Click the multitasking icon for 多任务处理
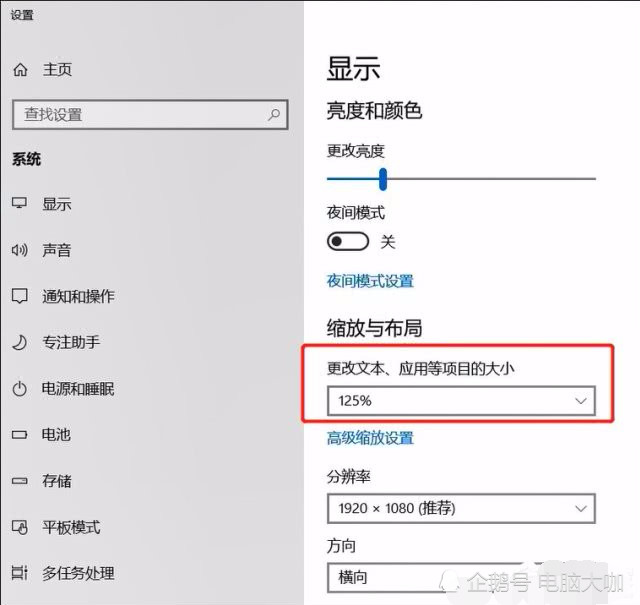The image size is (640, 605). pos(19,573)
